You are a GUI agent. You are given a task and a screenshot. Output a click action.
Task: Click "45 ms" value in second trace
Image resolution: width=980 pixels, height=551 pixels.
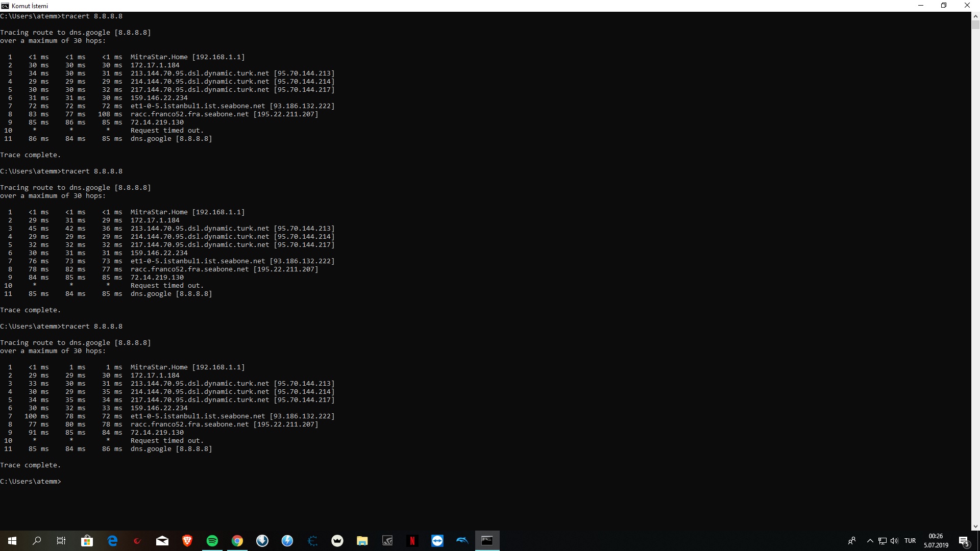[x=39, y=229]
